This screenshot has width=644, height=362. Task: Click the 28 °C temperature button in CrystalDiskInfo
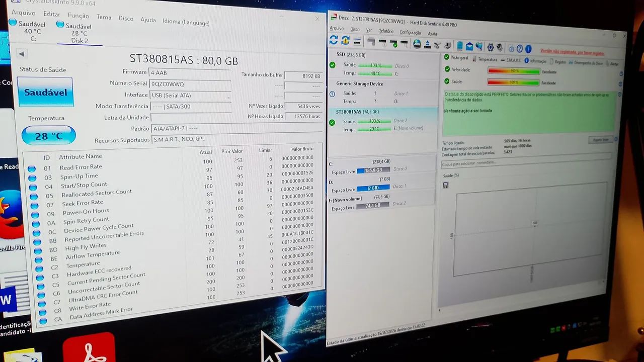(48, 136)
